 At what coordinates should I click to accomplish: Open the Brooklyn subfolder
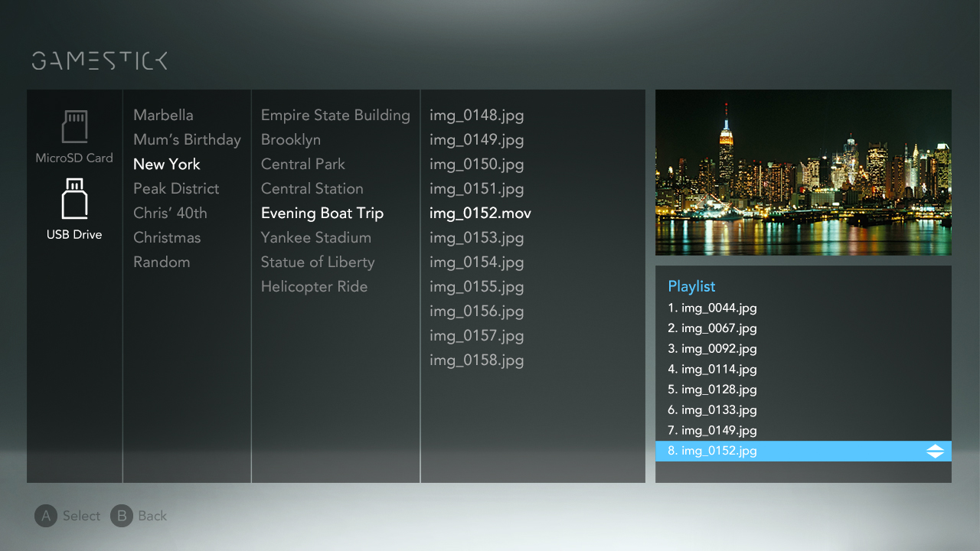tap(291, 140)
